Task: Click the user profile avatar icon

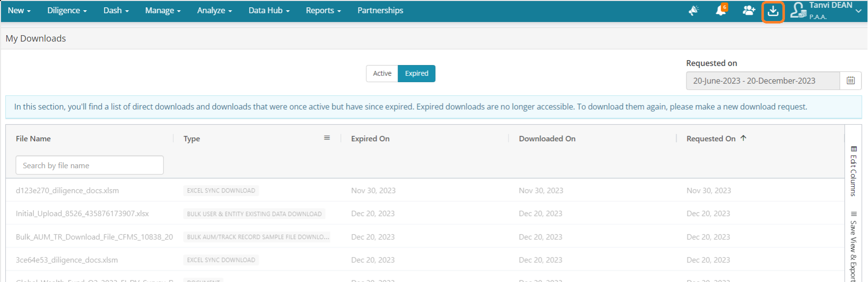Action: pos(798,10)
